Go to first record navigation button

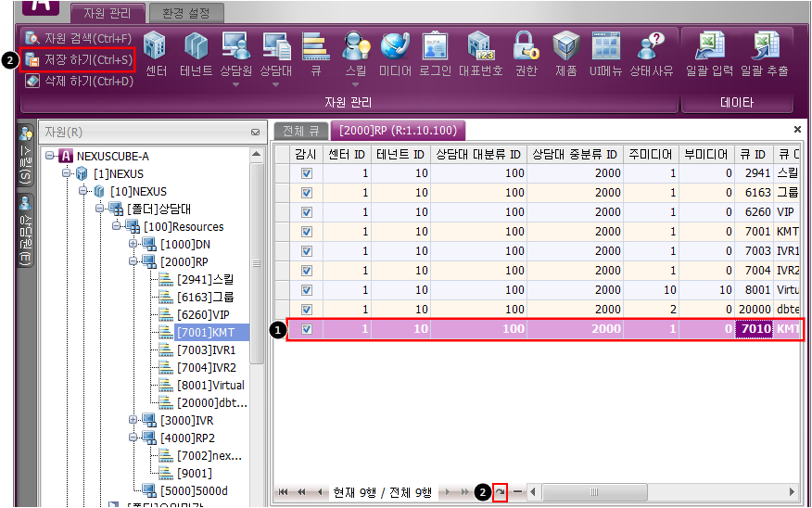[284, 492]
